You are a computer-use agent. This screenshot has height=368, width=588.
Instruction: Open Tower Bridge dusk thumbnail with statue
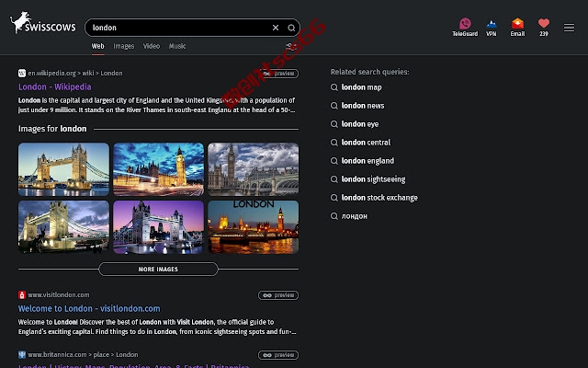[63, 227]
